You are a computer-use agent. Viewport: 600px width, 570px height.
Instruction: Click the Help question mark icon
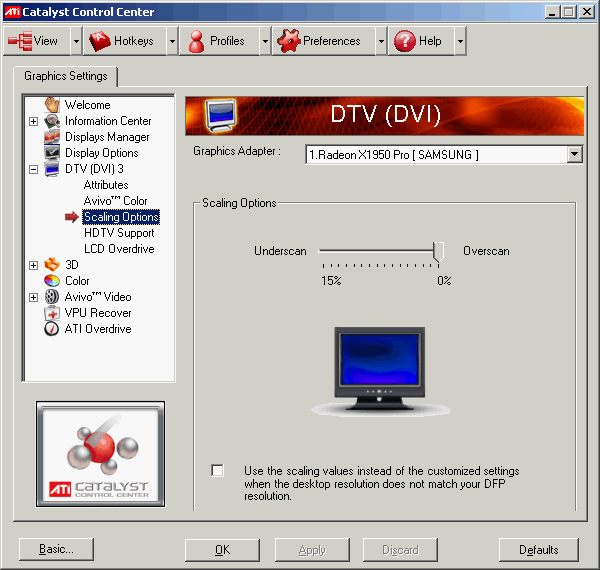coord(404,41)
